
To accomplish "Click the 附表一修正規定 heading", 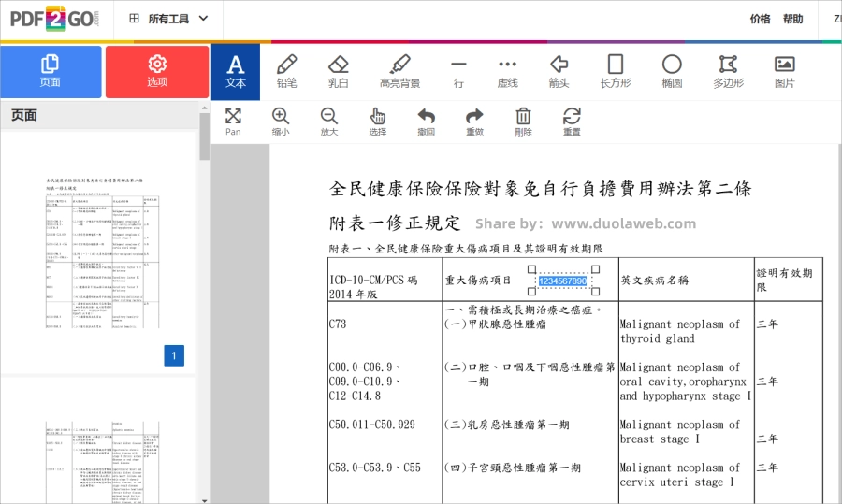I will pyautogui.click(x=395, y=223).
